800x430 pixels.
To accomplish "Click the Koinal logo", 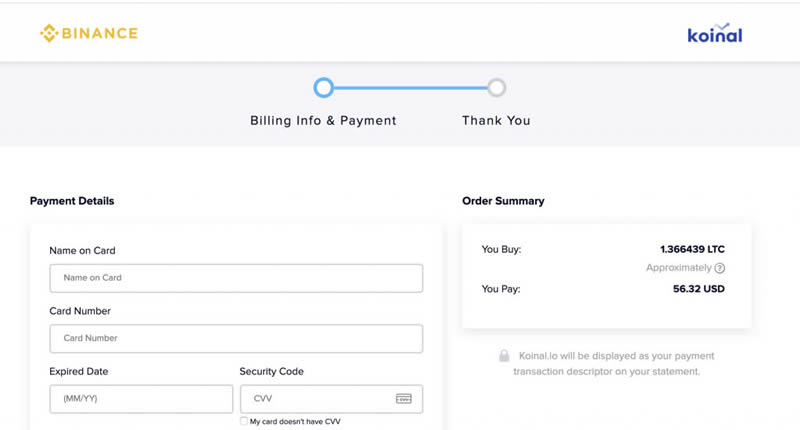I will tap(714, 35).
